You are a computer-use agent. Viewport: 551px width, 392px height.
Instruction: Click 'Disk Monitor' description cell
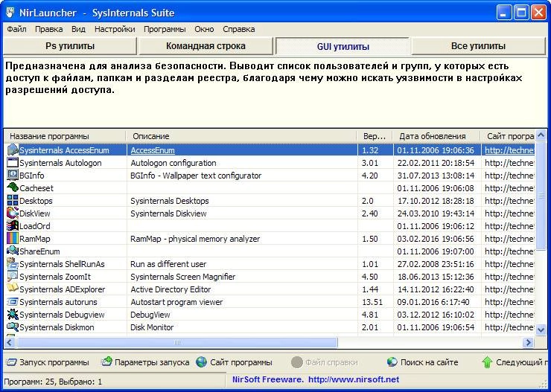[152, 327]
